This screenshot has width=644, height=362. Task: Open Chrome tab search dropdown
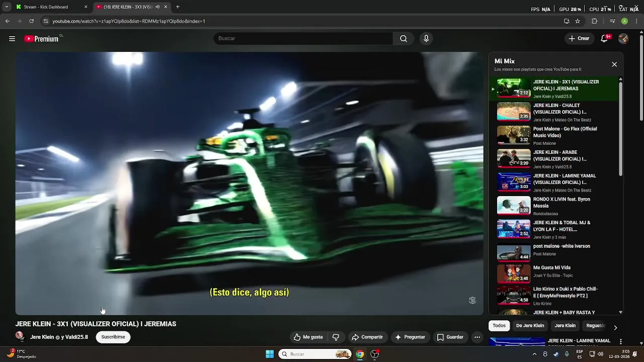6,7
